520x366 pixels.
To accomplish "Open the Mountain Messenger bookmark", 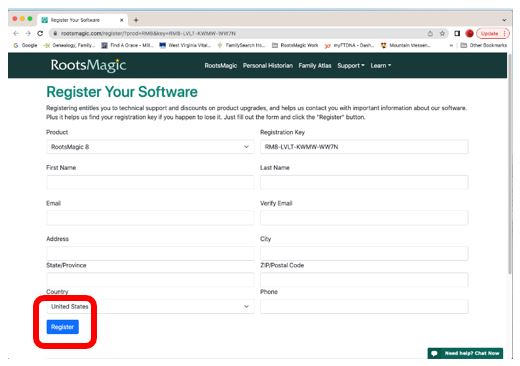I will tap(405, 45).
